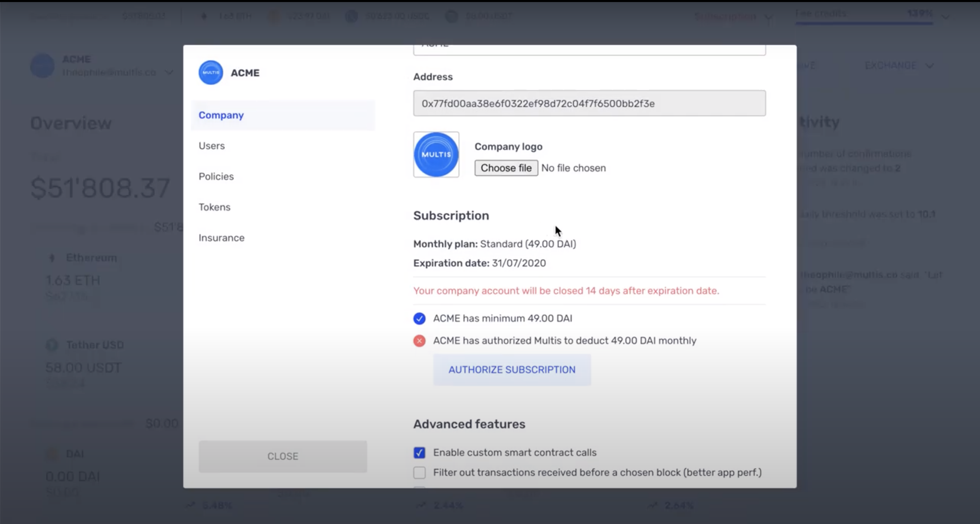Image resolution: width=980 pixels, height=524 pixels.
Task: Click the red account closure warning text
Action: click(566, 291)
